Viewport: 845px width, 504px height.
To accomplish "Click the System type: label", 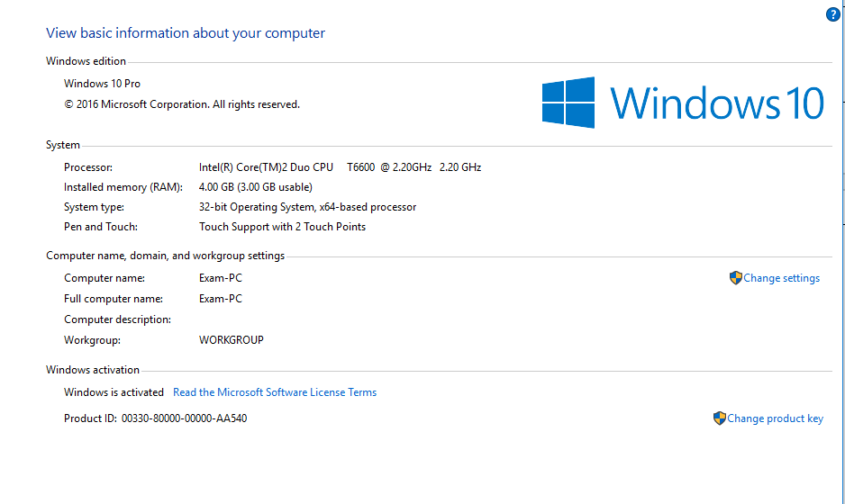I will (94, 207).
